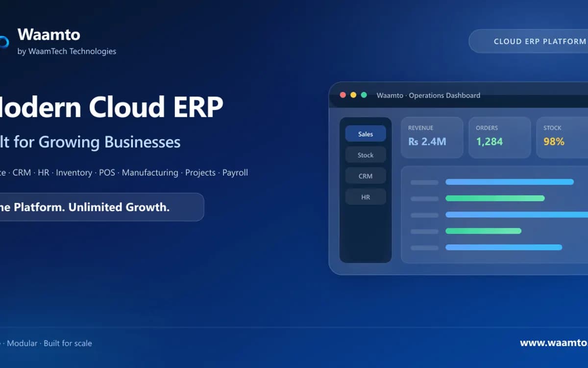Viewport: 588px width, 368px height.
Task: Open the www.waamto website link
Action: 554,343
